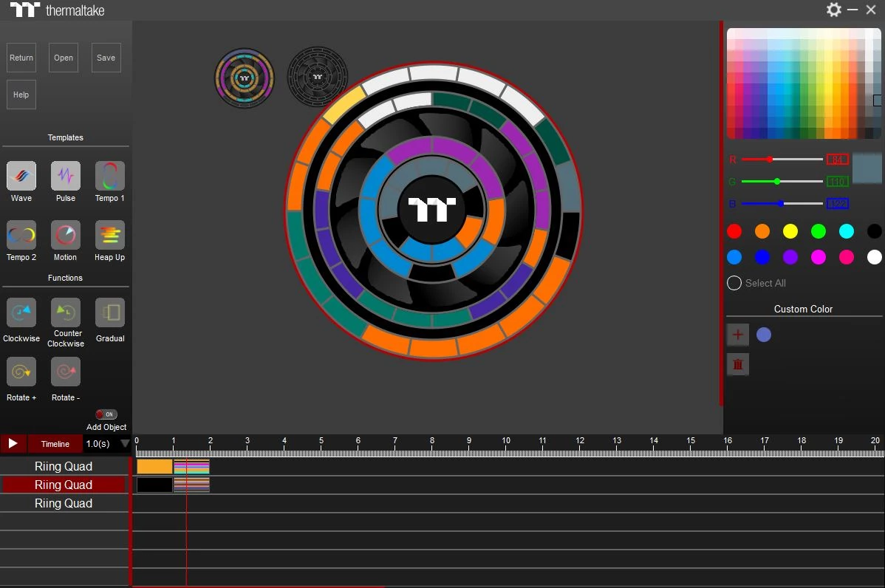Choose the Motion template
Screen dimensions: 885x588
[66, 235]
